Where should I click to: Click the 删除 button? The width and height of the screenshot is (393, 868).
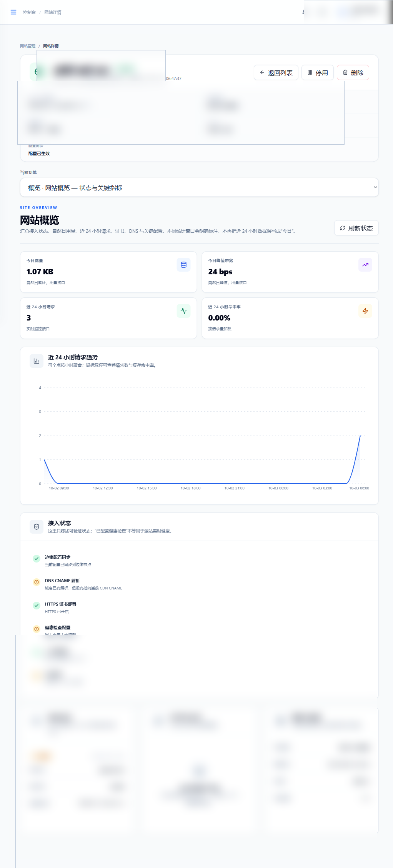coord(353,73)
